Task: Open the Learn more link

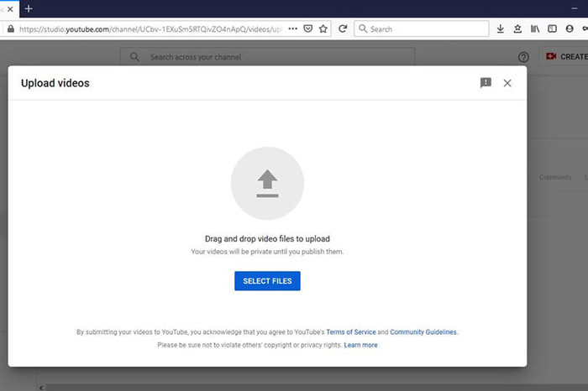Action: tap(360, 345)
